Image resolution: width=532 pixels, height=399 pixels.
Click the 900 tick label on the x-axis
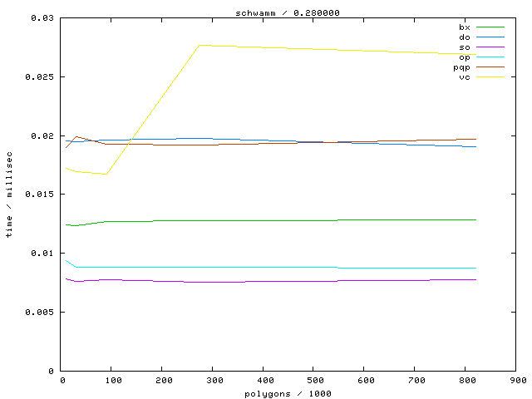[517, 381]
